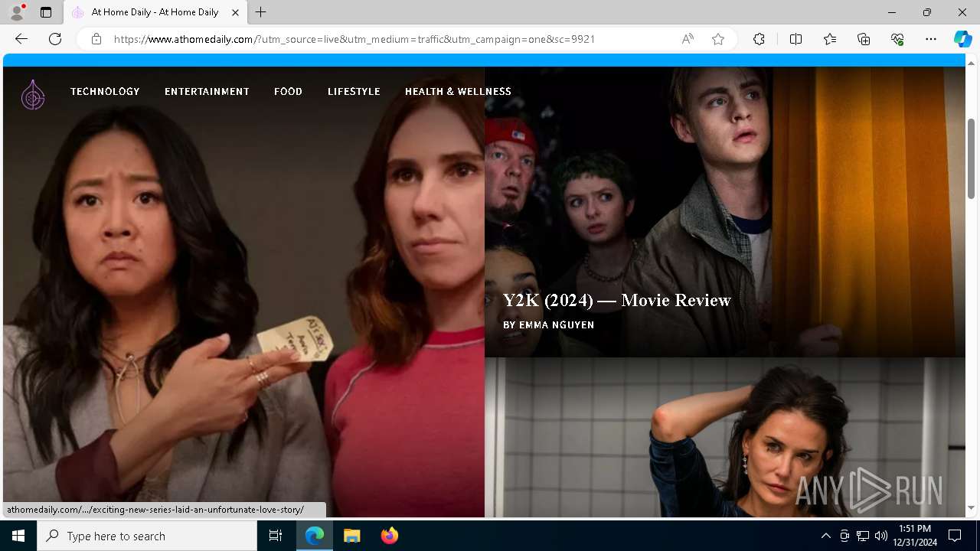Open the Health & Wellness section
Viewport: 980px width, 551px height.
[x=458, y=91]
